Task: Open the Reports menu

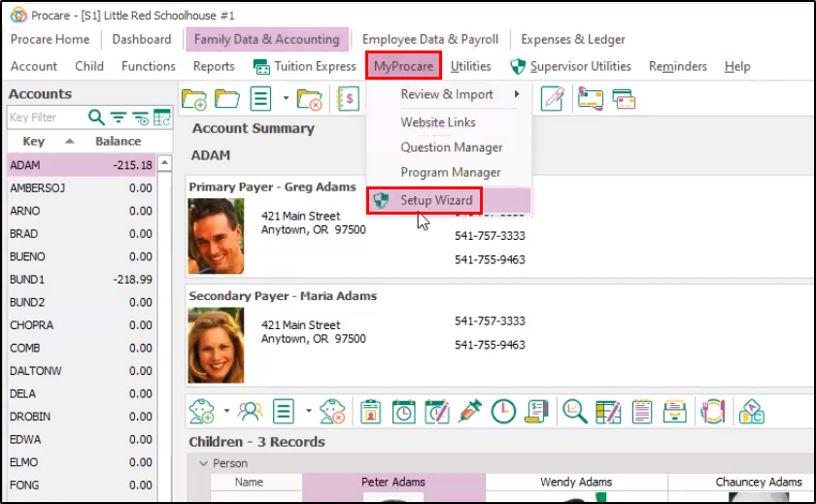Action: [x=214, y=67]
